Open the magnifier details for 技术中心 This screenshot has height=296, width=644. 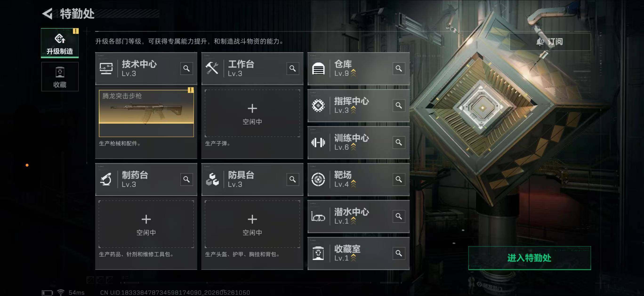point(186,68)
